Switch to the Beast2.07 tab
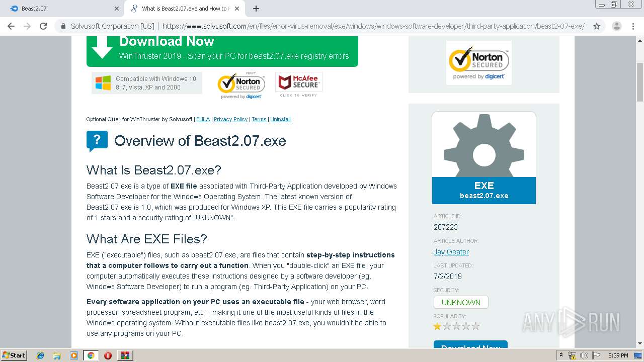This screenshot has width=644, height=362. [62, 9]
